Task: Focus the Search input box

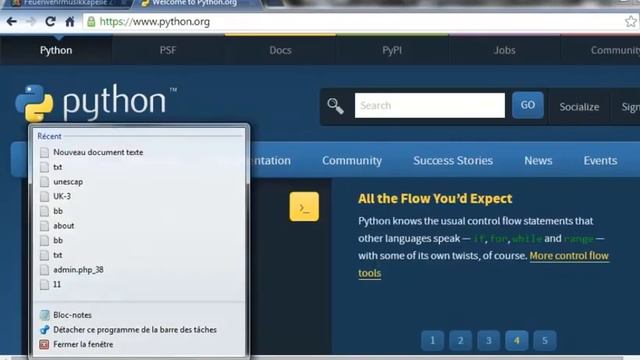Action: point(430,105)
